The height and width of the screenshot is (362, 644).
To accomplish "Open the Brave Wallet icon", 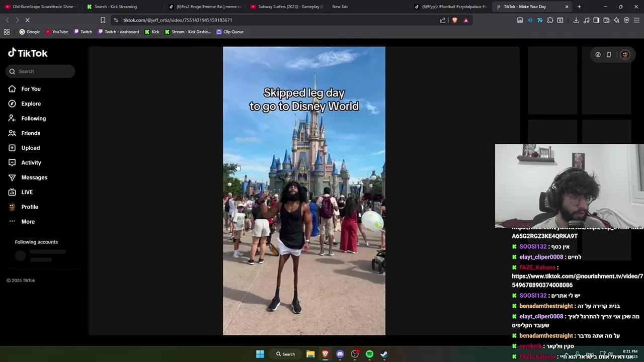I will [606, 20].
